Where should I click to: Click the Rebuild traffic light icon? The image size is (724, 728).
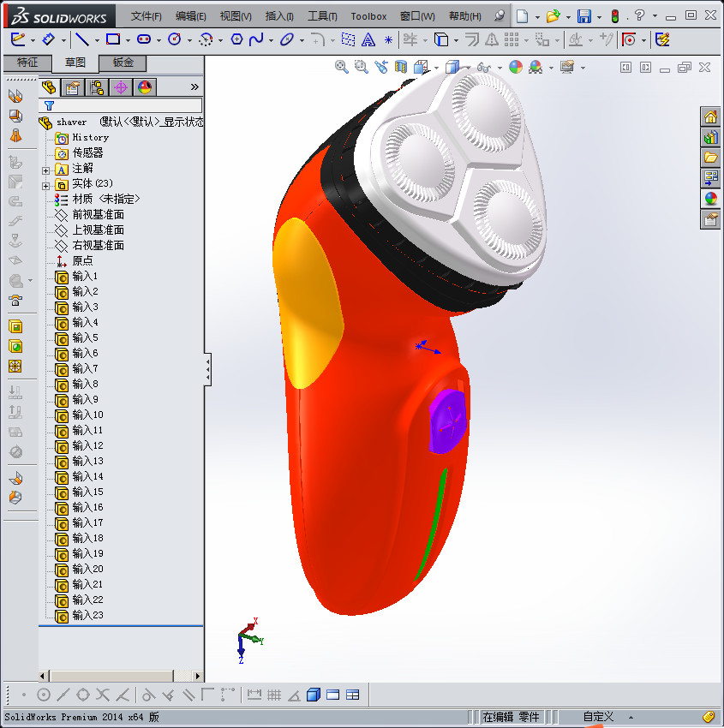[615, 17]
